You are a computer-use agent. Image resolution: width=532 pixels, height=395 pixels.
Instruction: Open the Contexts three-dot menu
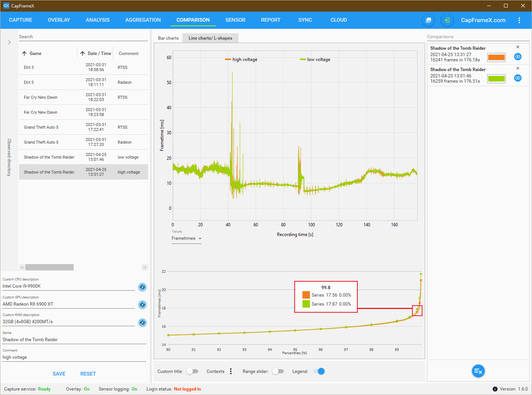point(231,371)
